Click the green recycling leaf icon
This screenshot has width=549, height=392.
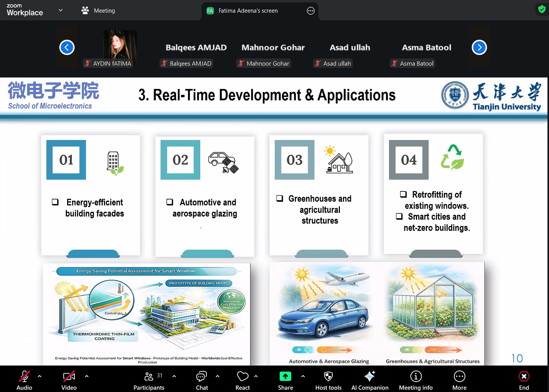453,157
